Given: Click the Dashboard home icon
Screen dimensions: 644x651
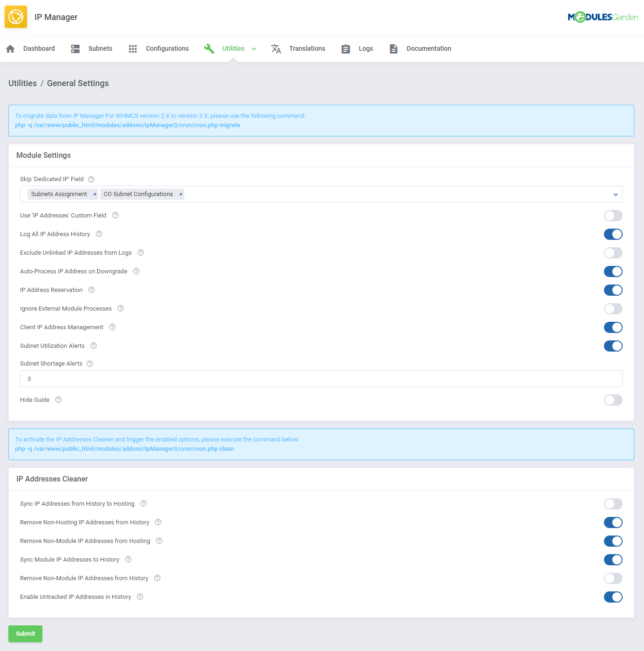Looking at the screenshot, I should pos(10,48).
